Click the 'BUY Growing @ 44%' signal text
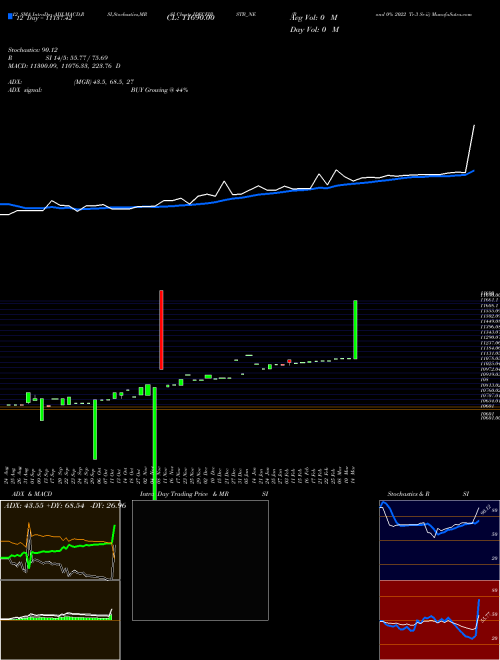The image size is (500, 660). (x=159, y=90)
